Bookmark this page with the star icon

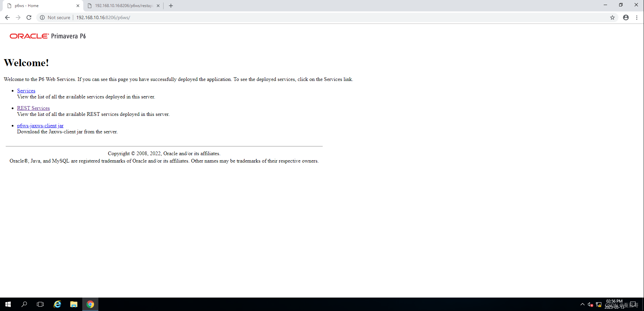612,17
